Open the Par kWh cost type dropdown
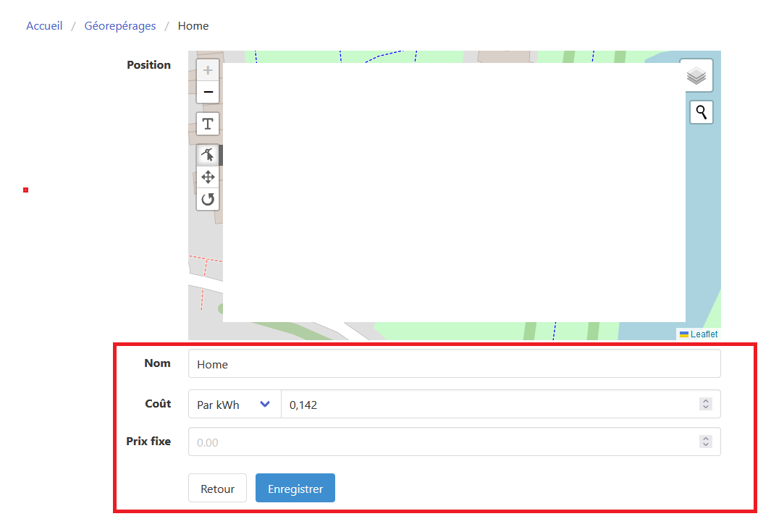 235,404
